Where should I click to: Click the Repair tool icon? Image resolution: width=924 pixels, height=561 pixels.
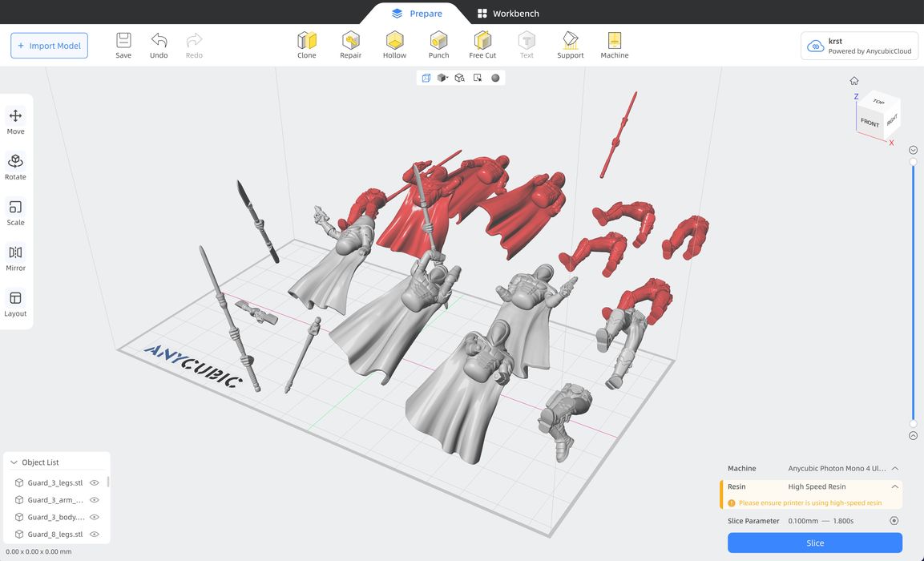point(350,45)
